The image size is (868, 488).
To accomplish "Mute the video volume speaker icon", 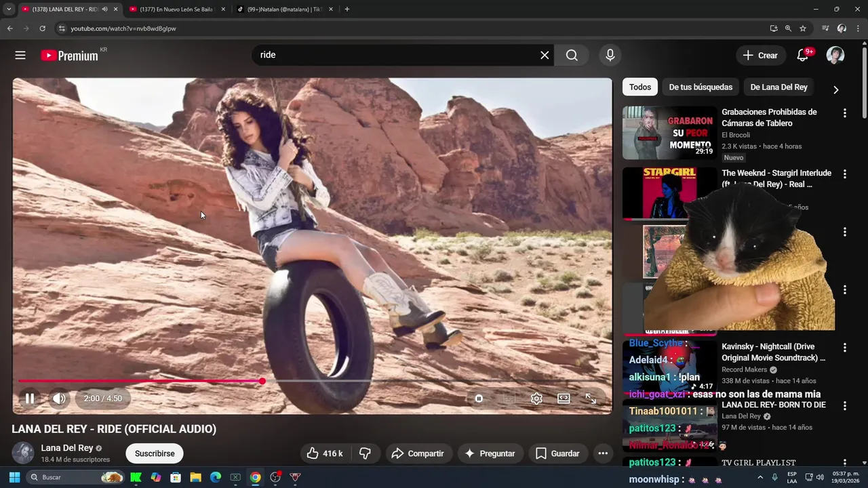I will pyautogui.click(x=59, y=399).
